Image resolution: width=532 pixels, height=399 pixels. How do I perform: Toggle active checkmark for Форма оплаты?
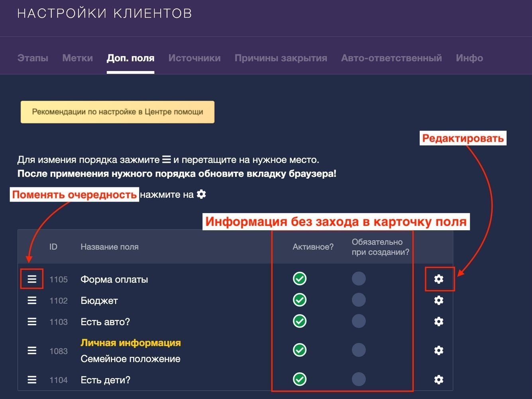[x=300, y=279]
